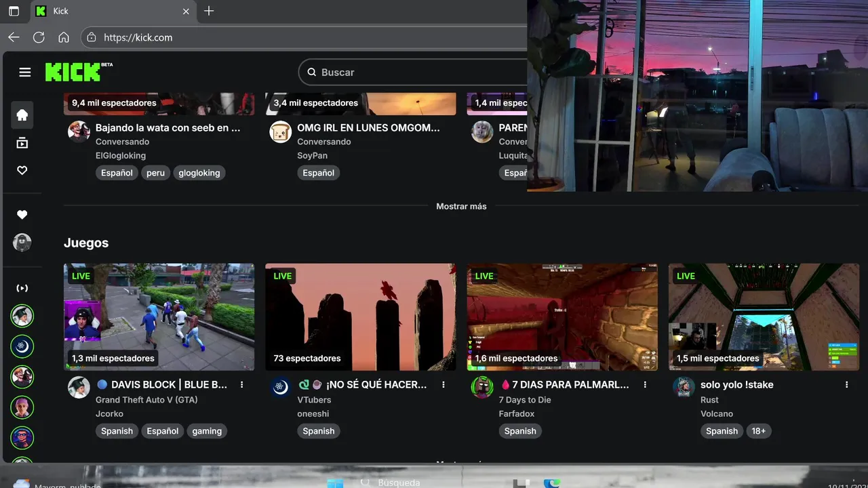The image size is (868, 488).
Task: Click the taskbar Búsqueda search box
Action: (398, 483)
